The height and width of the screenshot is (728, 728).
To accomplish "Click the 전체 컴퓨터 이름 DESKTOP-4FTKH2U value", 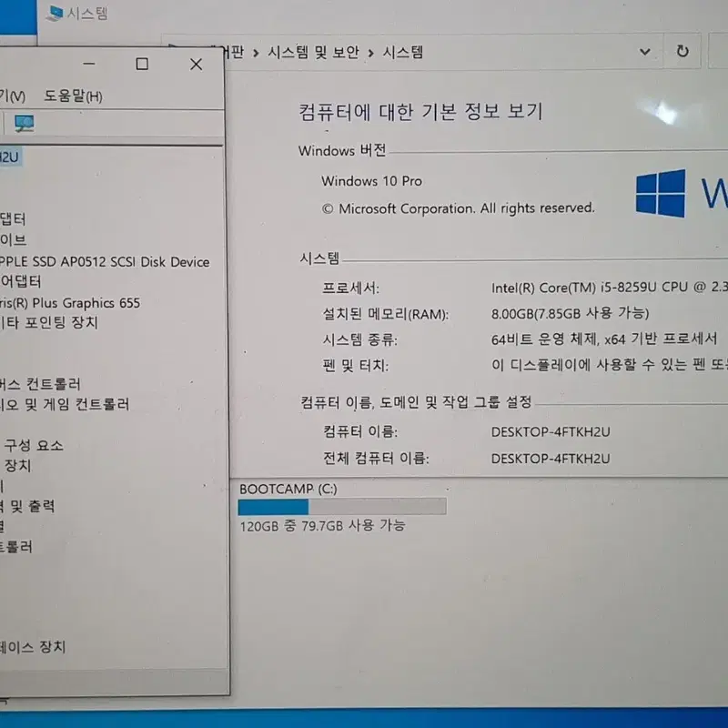I will (551, 459).
